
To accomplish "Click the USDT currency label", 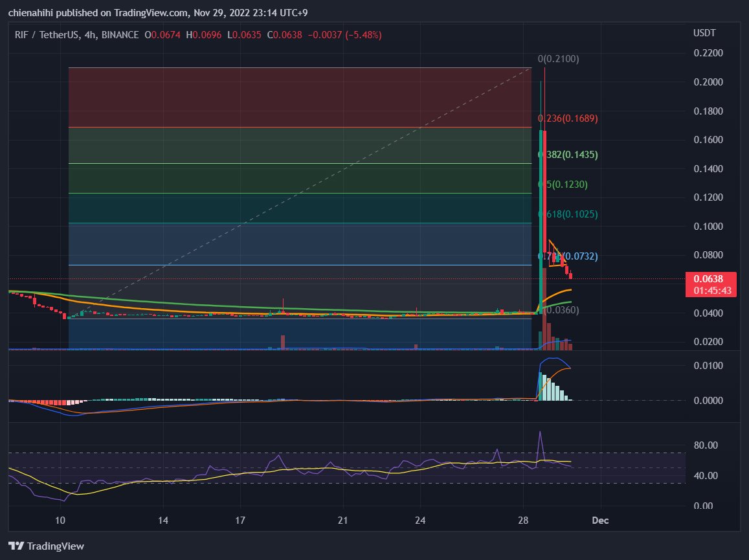I will [704, 33].
